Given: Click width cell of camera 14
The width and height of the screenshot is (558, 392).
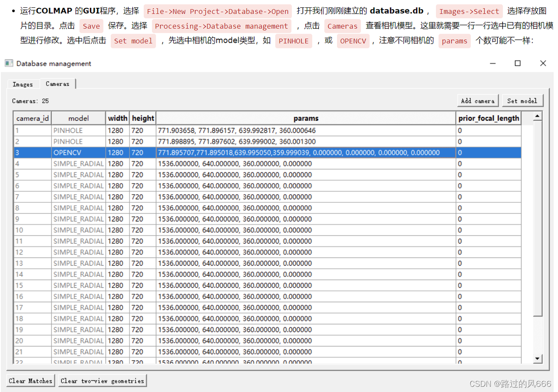Looking at the screenshot, I should [118, 275].
